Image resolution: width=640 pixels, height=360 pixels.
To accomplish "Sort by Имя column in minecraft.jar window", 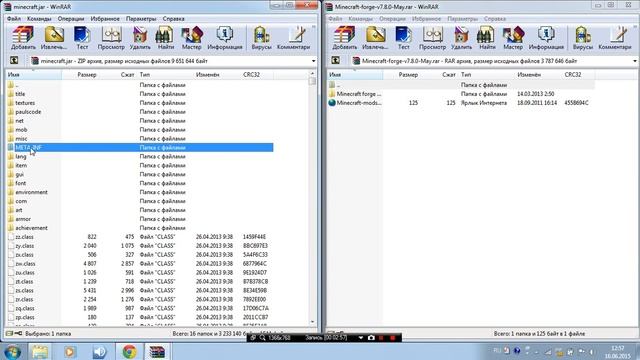I will pyautogui.click(x=33, y=75).
